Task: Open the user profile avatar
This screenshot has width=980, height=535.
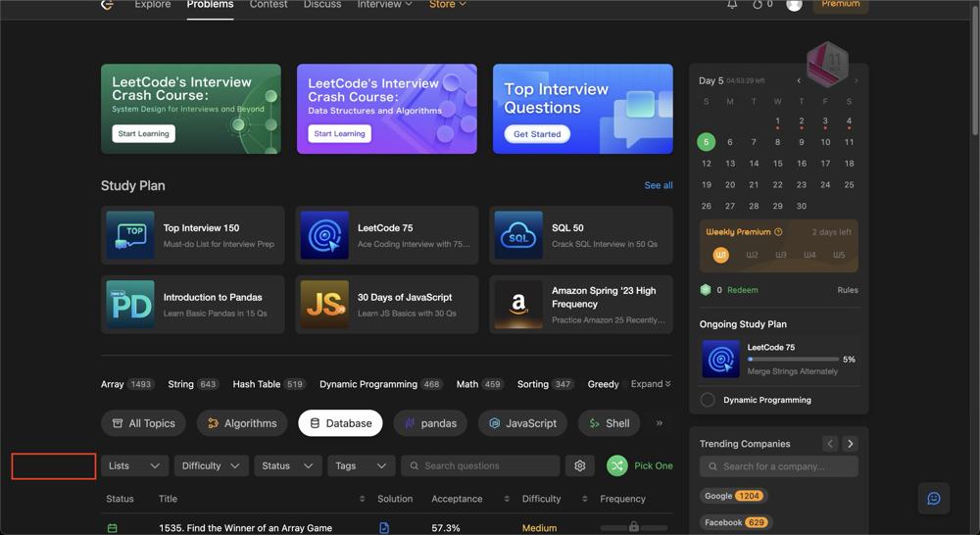Action: pyautogui.click(x=794, y=5)
